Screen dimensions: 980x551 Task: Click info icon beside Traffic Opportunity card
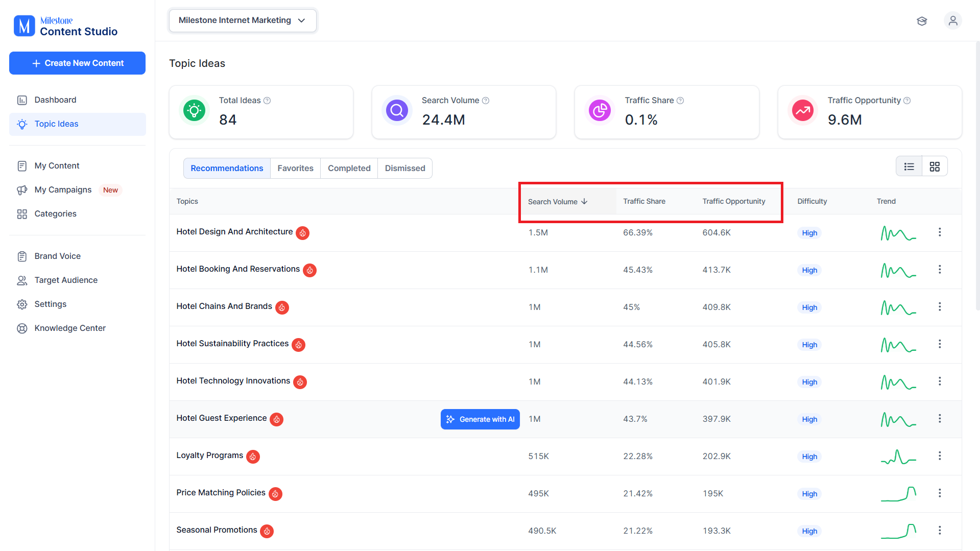(x=907, y=101)
